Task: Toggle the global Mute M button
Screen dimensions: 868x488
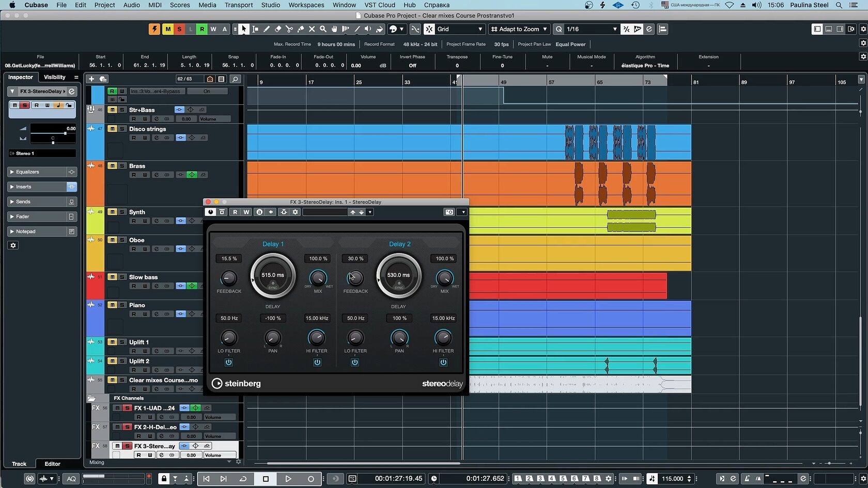Action: [168, 29]
